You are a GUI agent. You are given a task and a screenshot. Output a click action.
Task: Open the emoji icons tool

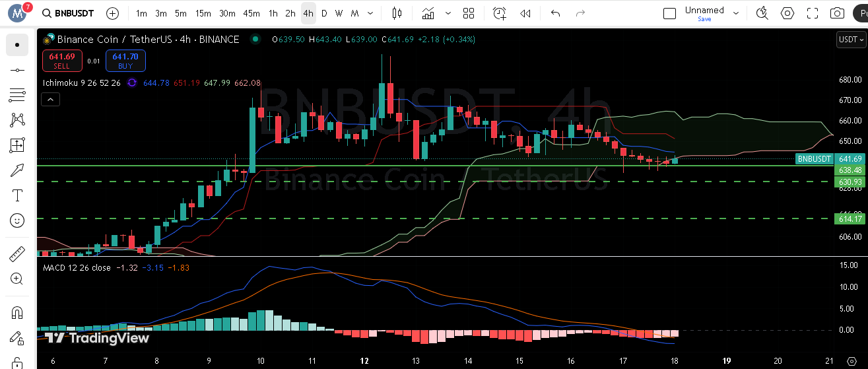click(17, 220)
